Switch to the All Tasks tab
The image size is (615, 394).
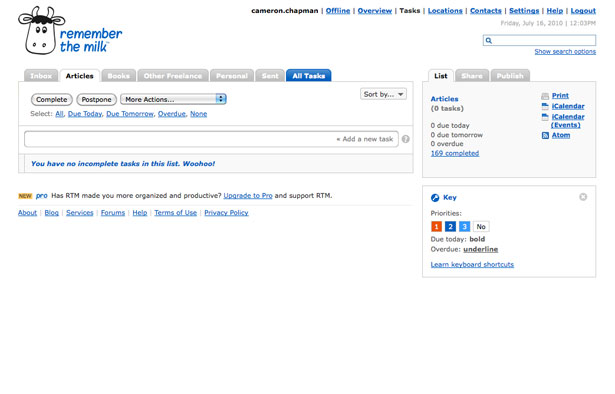[309, 76]
